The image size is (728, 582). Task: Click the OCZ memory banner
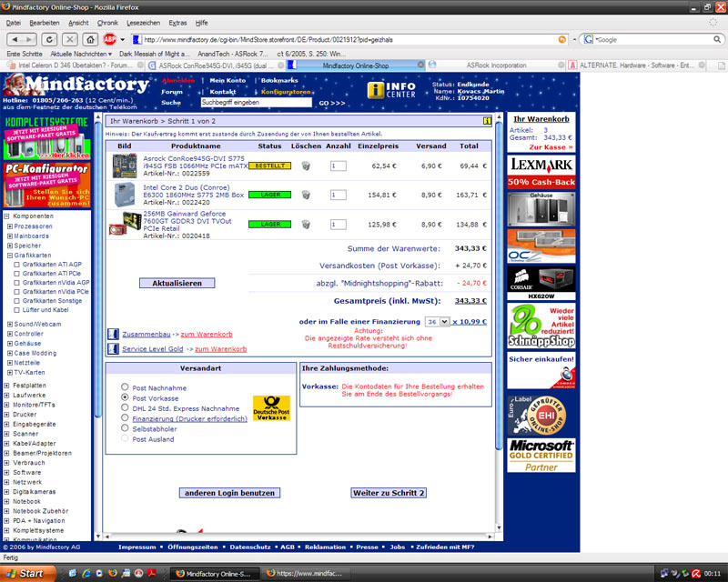coord(541,246)
